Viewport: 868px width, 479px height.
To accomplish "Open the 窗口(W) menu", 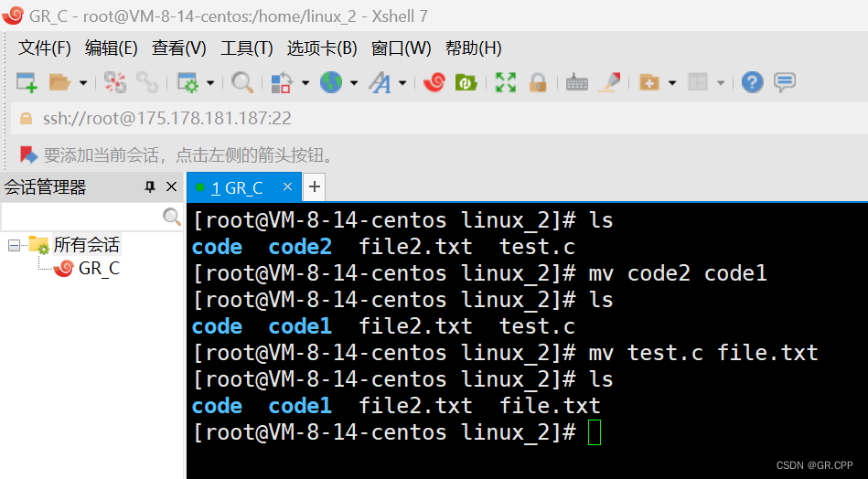I will 401,48.
